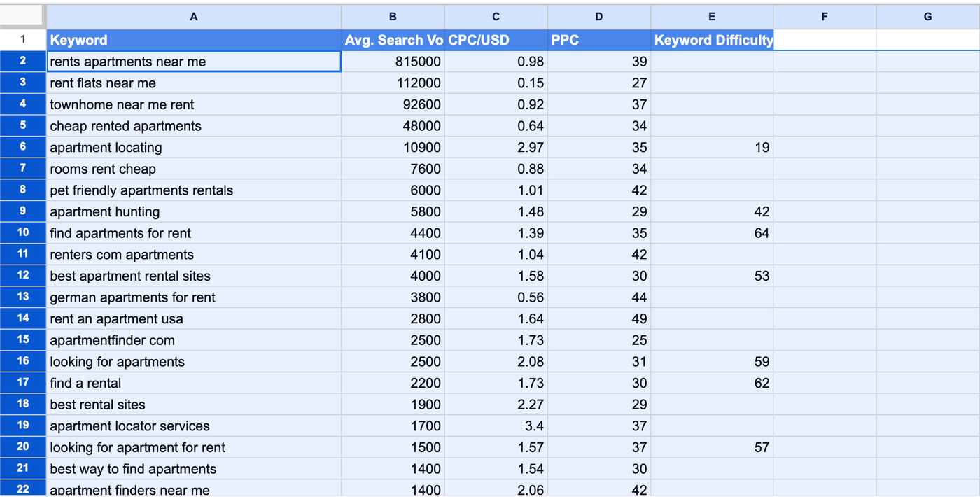Viewport: 980px width, 497px height.
Task: Click the 'CPC/USD' header cell
Action: click(496, 40)
